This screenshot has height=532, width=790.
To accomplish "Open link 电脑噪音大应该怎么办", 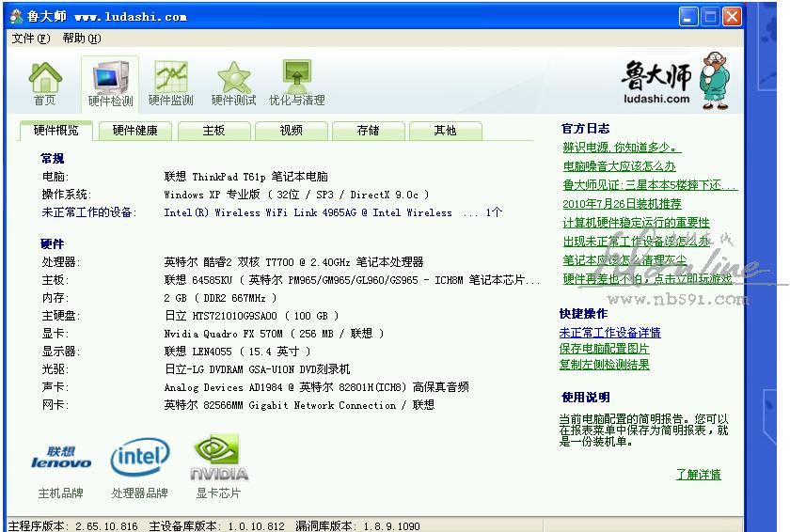I will click(x=619, y=166).
